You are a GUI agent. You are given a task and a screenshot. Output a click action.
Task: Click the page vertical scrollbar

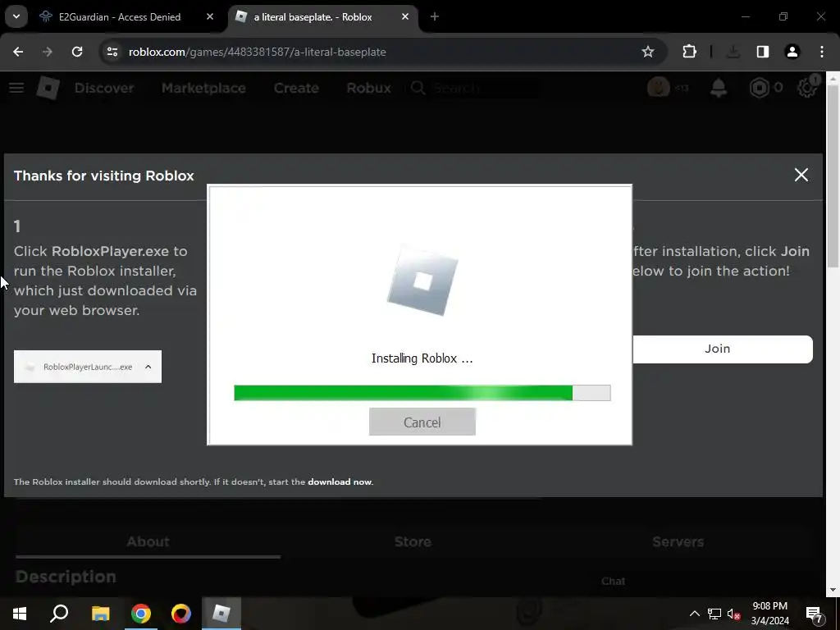coord(833,176)
